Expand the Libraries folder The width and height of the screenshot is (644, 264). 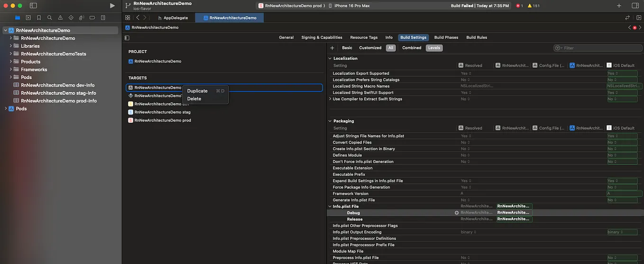[x=11, y=46]
